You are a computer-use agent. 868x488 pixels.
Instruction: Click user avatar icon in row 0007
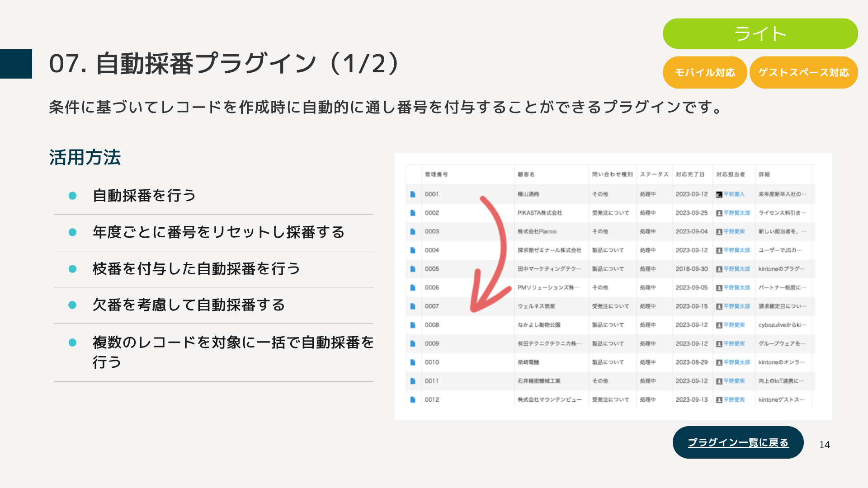tap(719, 306)
